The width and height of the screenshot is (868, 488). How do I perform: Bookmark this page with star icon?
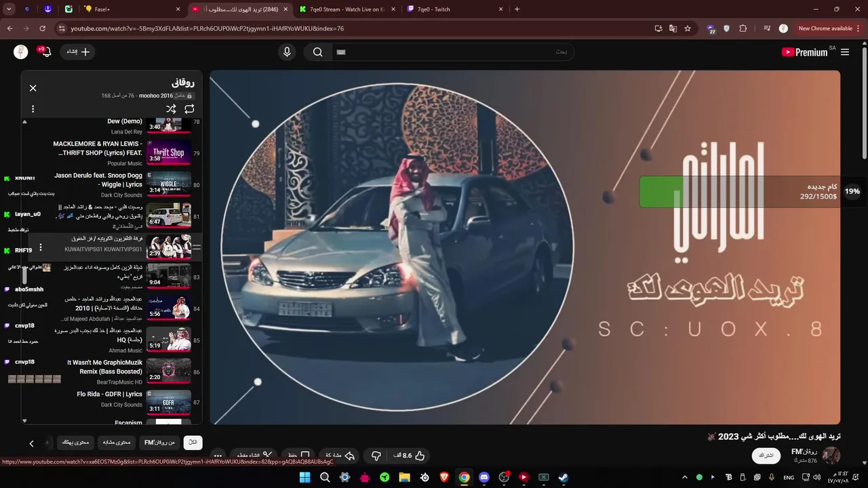[688, 28]
